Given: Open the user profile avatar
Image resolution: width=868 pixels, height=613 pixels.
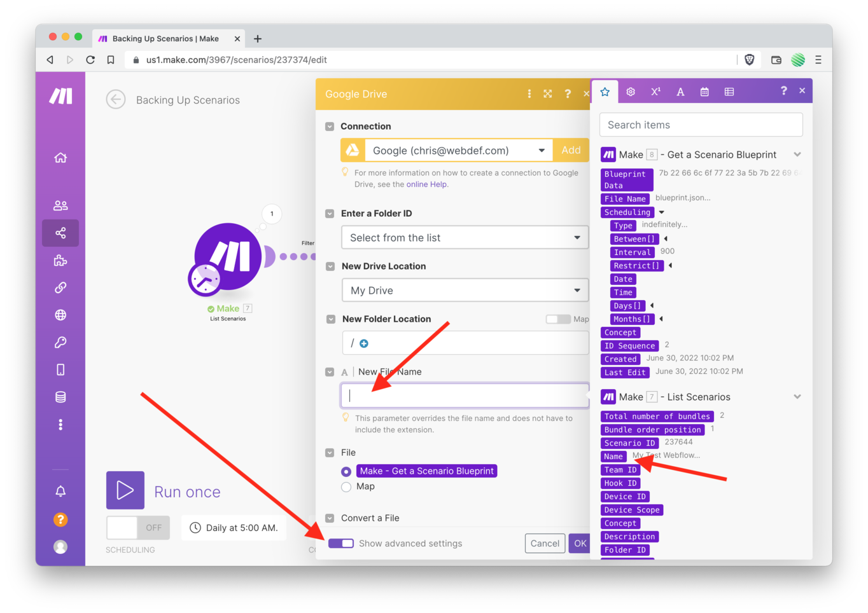Looking at the screenshot, I should click(60, 547).
